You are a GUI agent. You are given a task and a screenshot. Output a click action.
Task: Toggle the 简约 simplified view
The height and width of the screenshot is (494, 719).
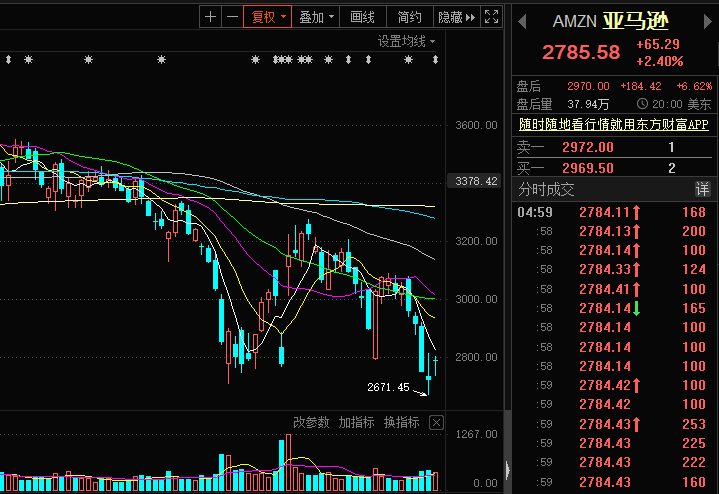tap(409, 17)
